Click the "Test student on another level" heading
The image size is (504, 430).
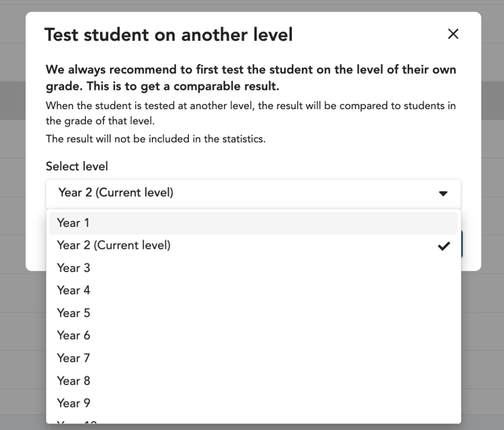click(169, 35)
